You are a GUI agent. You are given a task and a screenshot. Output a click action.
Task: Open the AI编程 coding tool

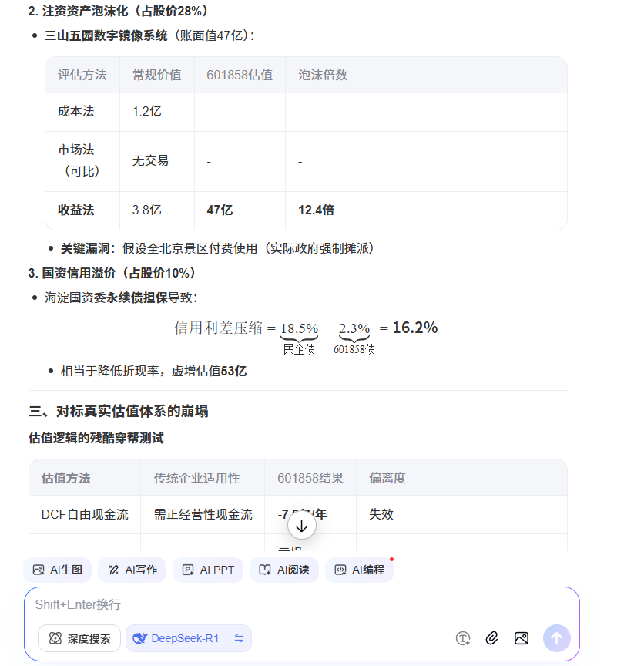[359, 570]
